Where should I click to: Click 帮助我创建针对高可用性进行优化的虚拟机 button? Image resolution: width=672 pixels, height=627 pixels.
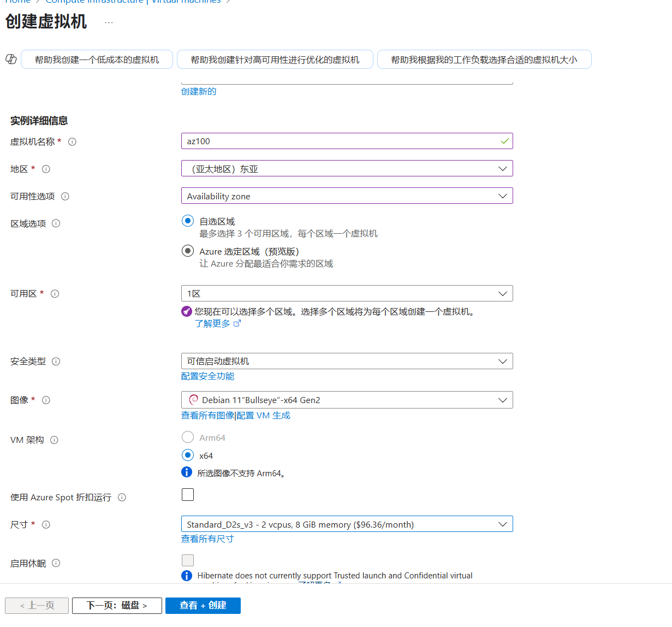pos(275,60)
